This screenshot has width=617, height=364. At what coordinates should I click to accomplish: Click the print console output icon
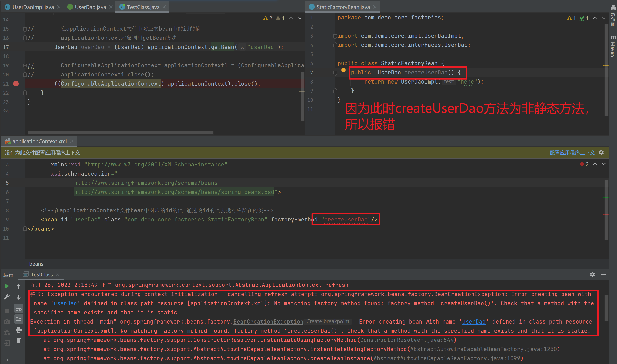tap(19, 330)
